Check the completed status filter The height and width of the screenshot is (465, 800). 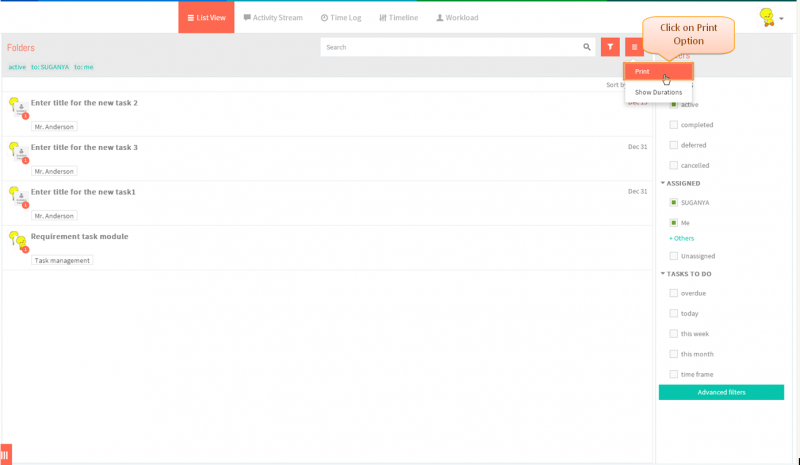click(673, 125)
